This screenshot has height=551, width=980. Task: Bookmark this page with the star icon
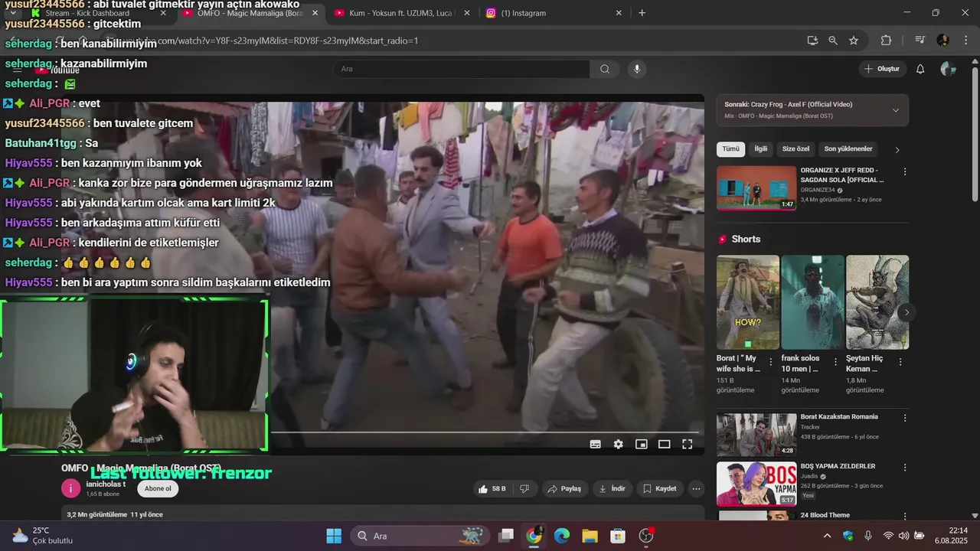(x=854, y=41)
